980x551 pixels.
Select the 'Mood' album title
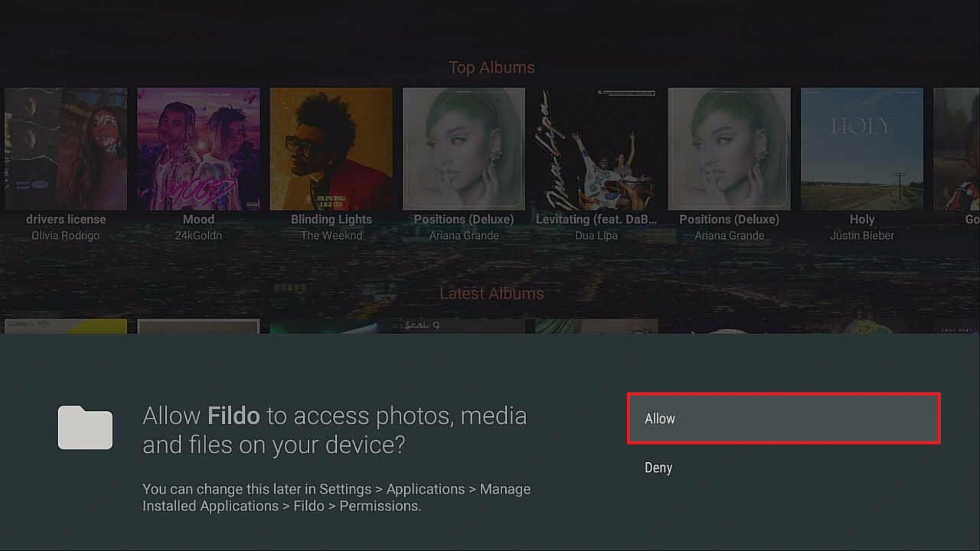199,219
